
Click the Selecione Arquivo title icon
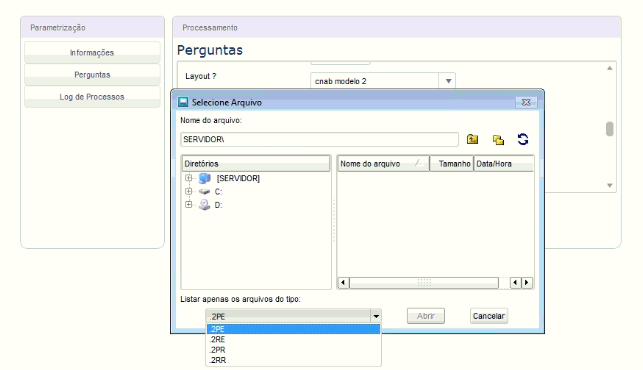coord(183,102)
